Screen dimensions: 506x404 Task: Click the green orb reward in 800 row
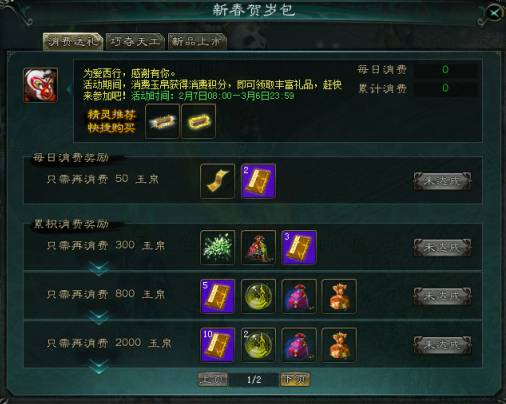tap(258, 296)
